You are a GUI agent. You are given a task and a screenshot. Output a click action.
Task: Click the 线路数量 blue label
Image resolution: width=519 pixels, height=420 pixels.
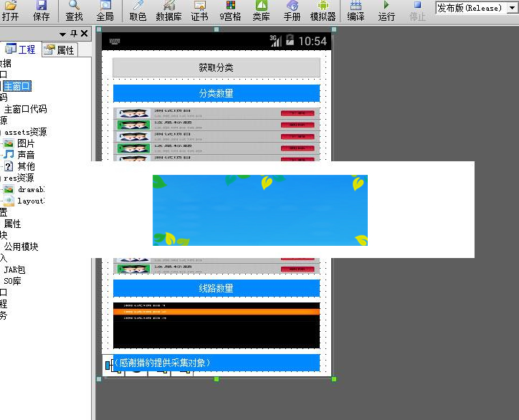tap(216, 288)
